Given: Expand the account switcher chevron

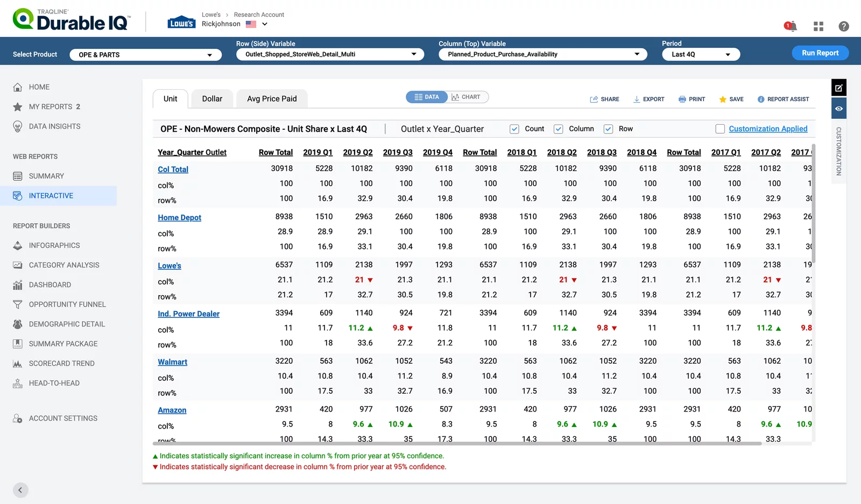Looking at the screenshot, I should pyautogui.click(x=265, y=24).
